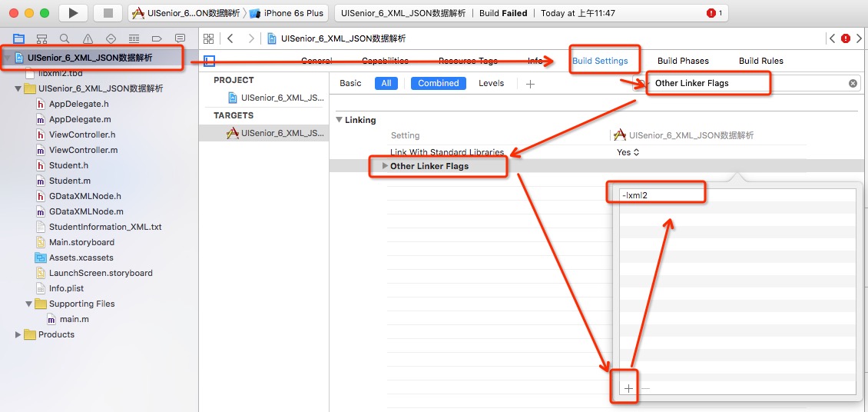The height and width of the screenshot is (412, 868).
Task: Run the project with the Play button
Action: pyautogui.click(x=72, y=13)
